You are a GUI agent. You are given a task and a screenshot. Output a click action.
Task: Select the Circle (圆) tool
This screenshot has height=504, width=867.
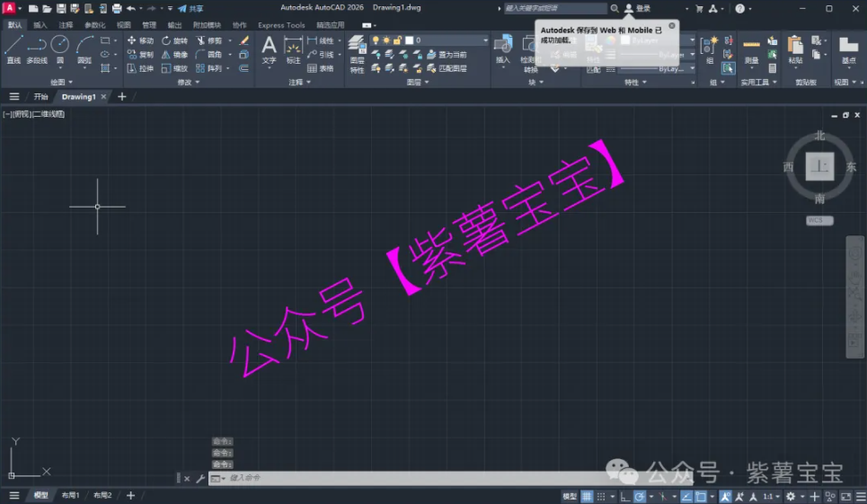pyautogui.click(x=59, y=49)
